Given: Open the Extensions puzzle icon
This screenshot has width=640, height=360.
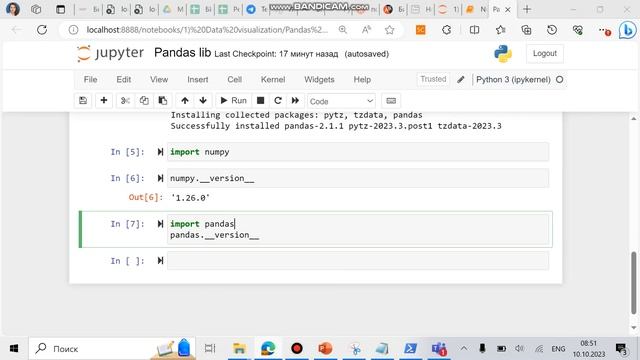Looking at the screenshot, I should click(447, 30).
